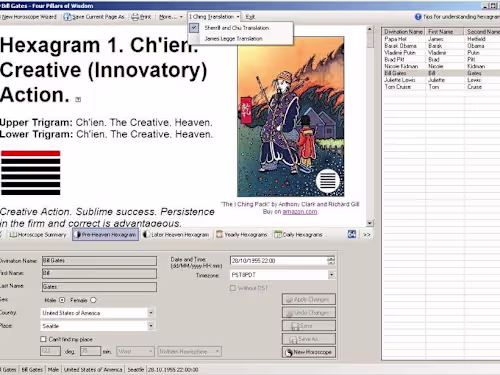Image resolution: width=500 pixels, height=375 pixels.
Task: Click the New Horoscope button with moon icon
Action: 309,352
